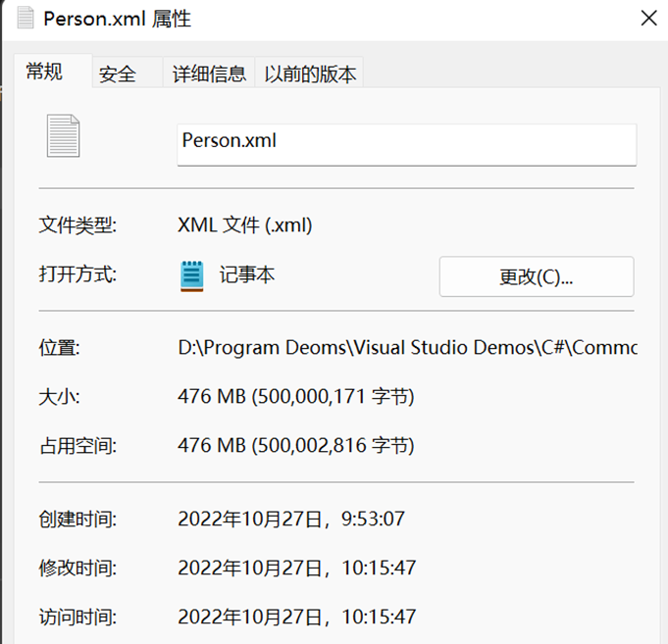Click the size value 500,000,171 字节
668x644 pixels.
tap(296, 397)
